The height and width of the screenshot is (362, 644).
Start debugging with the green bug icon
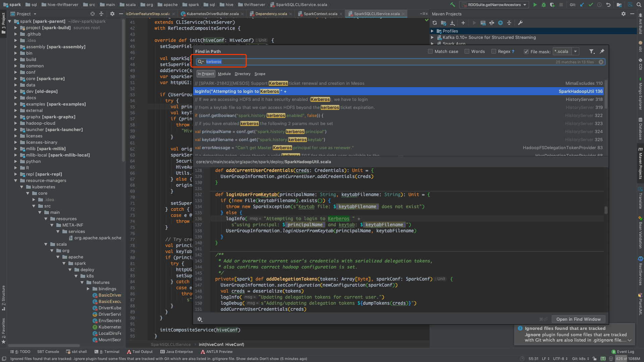pos(544,5)
